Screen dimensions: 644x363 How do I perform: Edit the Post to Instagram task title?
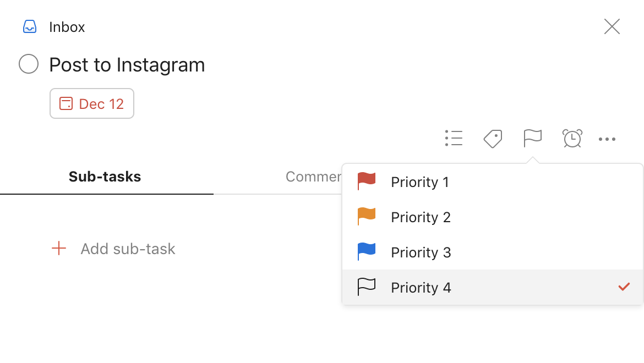[127, 65]
